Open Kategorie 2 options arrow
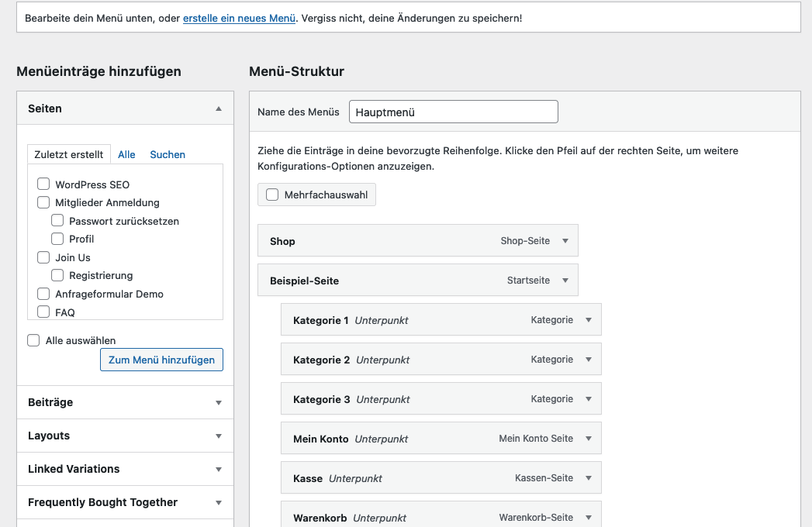 coord(589,359)
